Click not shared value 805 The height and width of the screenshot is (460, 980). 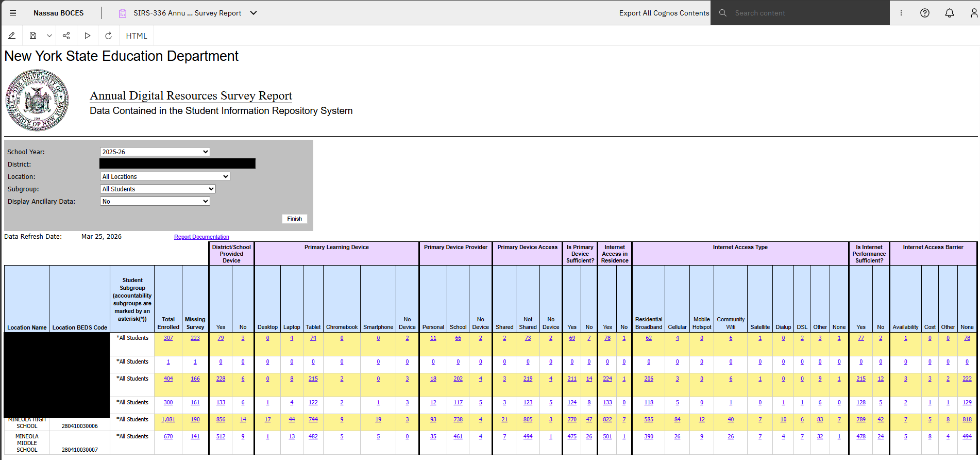click(x=528, y=420)
